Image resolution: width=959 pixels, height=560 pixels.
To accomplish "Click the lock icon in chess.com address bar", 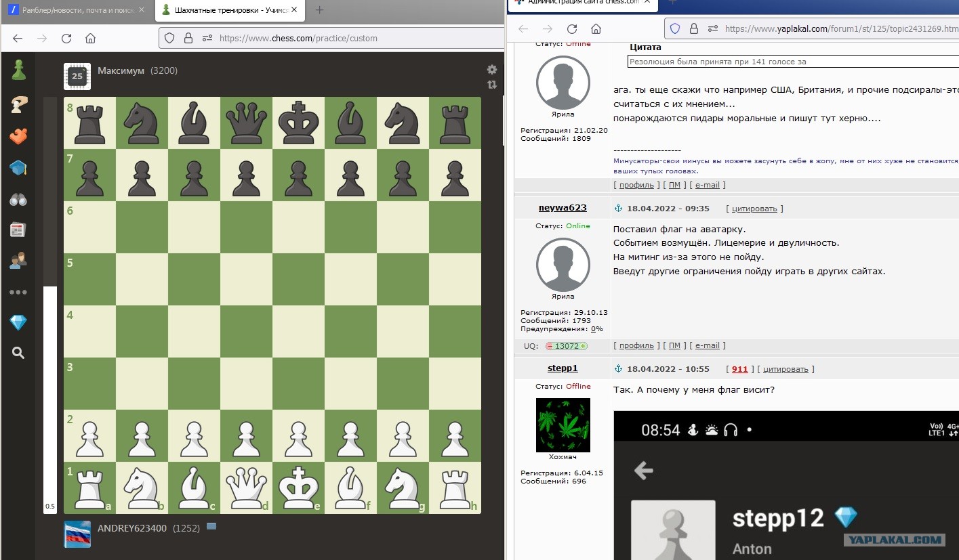I will pos(189,38).
